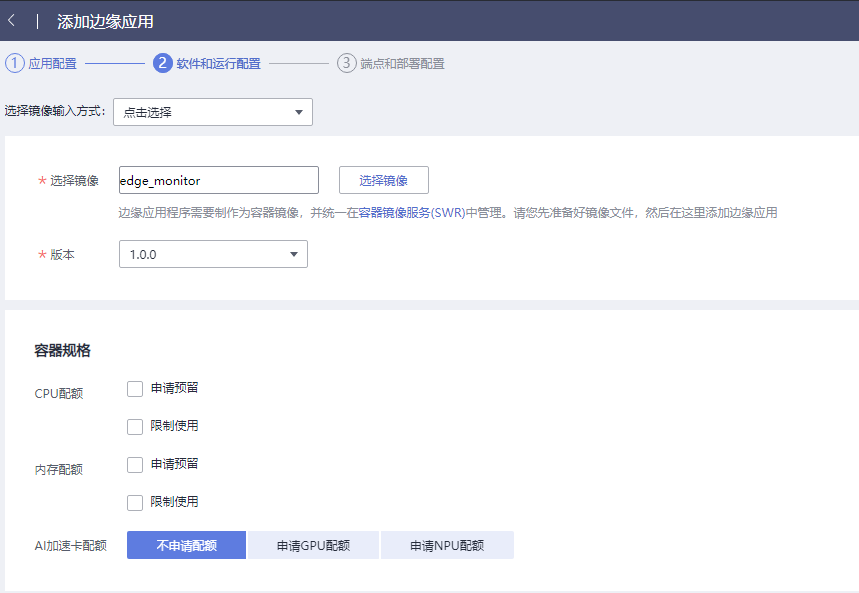This screenshot has width=859, height=593.
Task: Enable 内存配额 申请预留 checkbox
Action: point(135,465)
